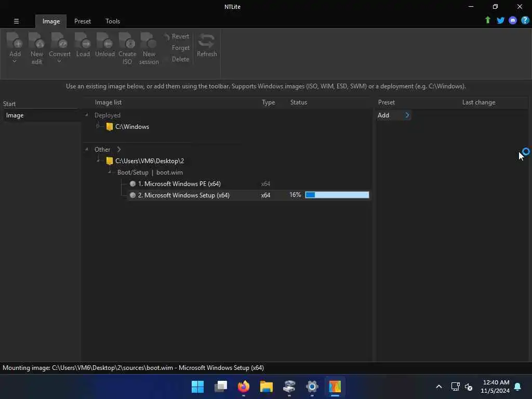
Task: Click the muted volume tray icon
Action: pos(469,387)
